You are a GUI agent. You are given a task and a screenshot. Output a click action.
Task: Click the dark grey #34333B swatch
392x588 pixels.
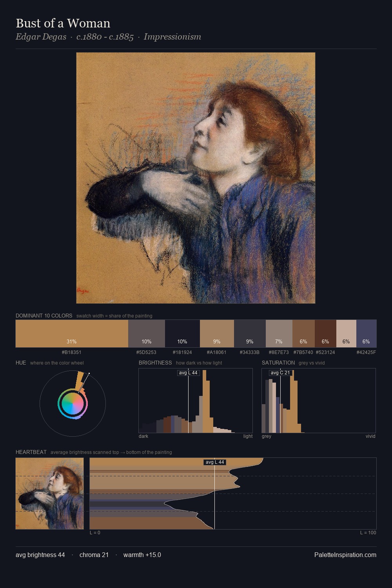tap(250, 334)
